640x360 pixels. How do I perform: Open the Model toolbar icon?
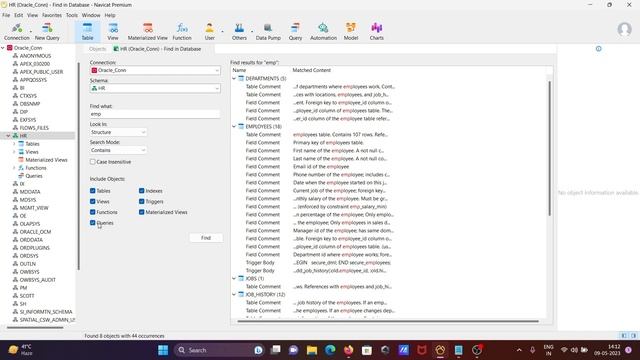tap(351, 31)
